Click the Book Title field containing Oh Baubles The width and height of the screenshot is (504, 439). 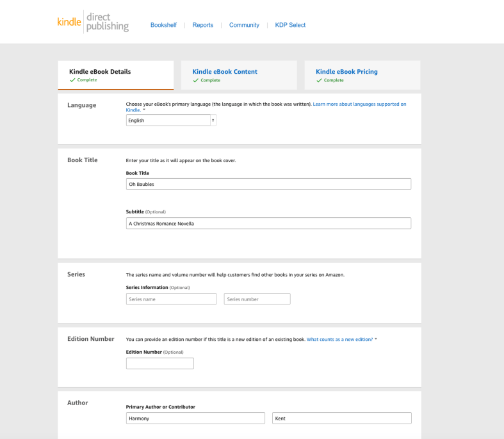coord(268,185)
